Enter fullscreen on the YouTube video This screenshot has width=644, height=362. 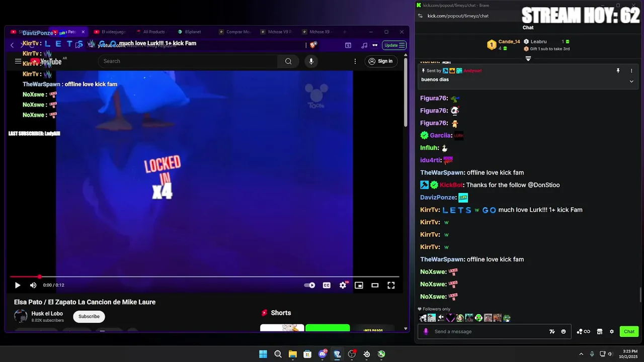click(x=391, y=285)
